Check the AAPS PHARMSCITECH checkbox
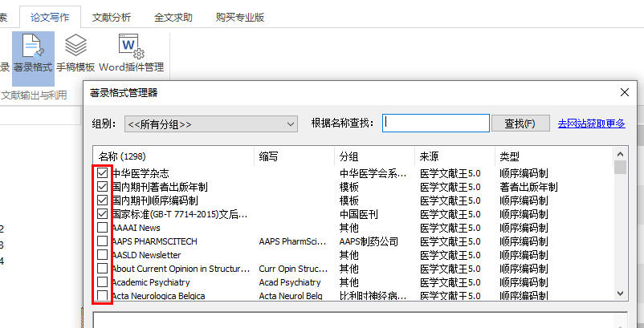 coord(102,241)
